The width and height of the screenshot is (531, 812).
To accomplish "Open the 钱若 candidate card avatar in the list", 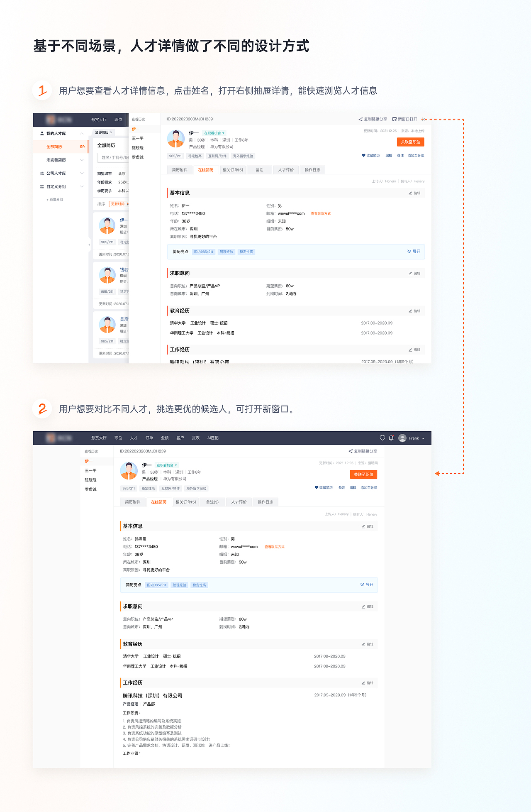I will tap(107, 275).
